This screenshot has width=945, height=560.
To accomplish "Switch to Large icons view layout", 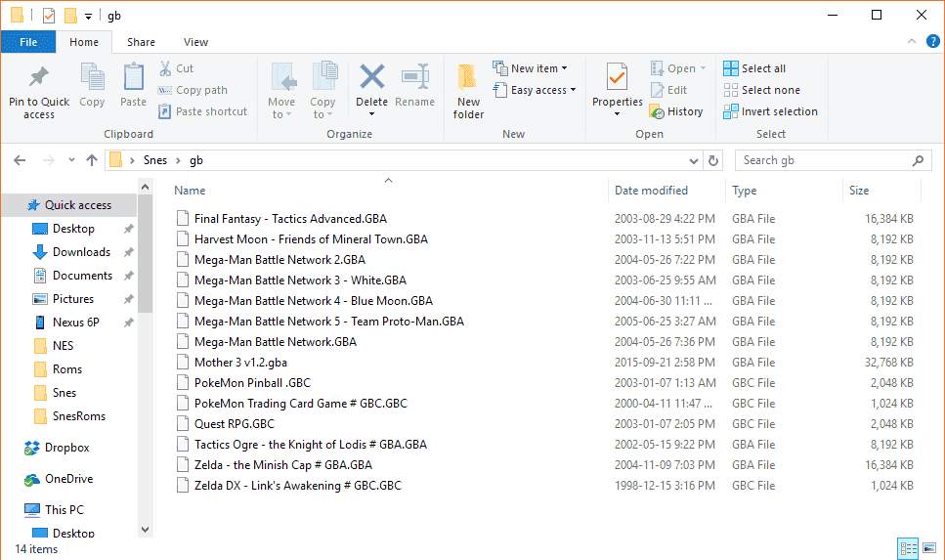I will (929, 548).
